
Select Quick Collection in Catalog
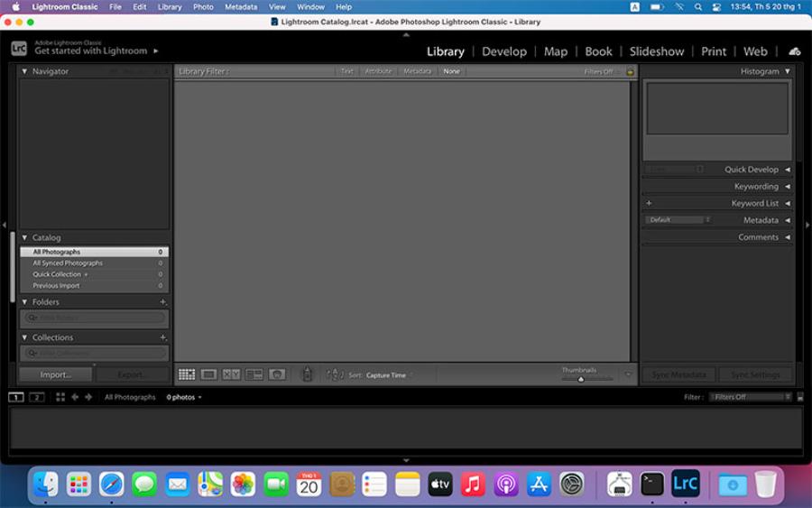tap(94, 274)
